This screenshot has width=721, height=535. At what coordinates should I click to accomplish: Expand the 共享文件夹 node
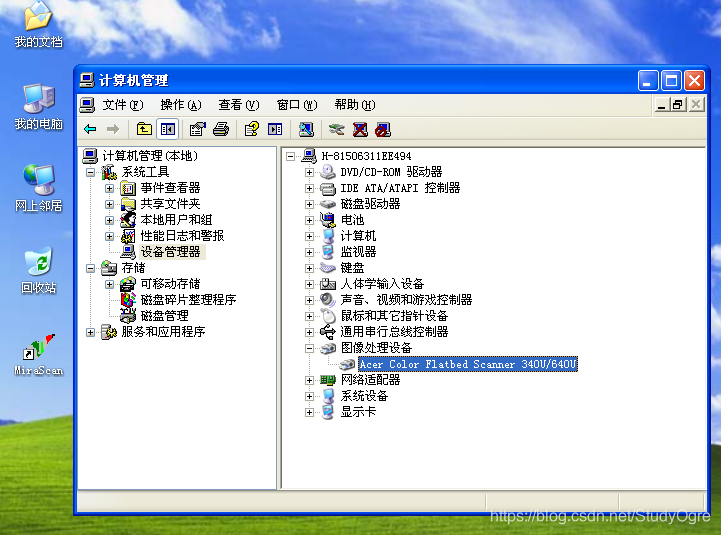pos(109,204)
